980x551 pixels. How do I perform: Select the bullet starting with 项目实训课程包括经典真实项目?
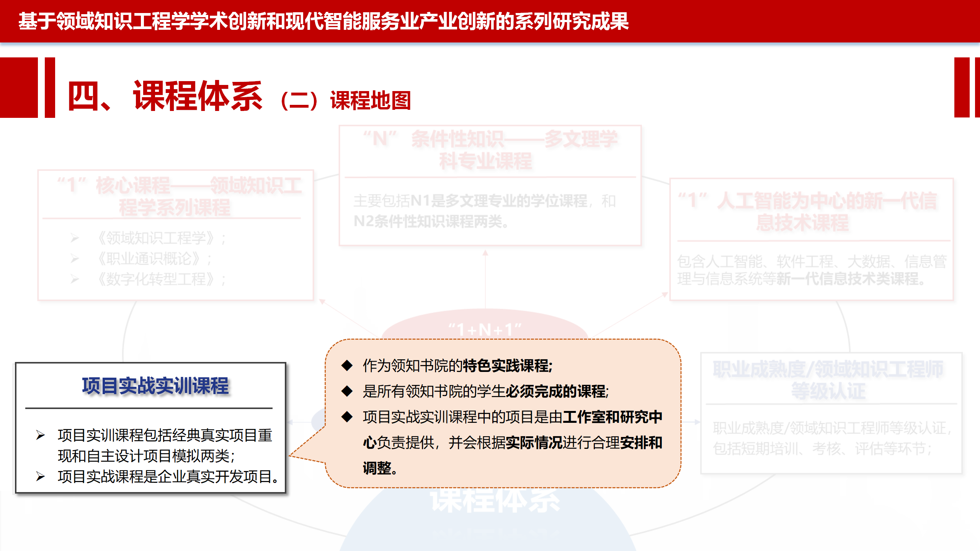165,445
